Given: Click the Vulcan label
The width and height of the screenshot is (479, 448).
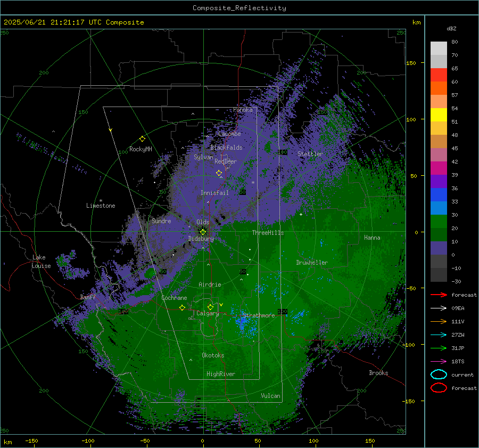Looking at the screenshot, I should point(270,396).
